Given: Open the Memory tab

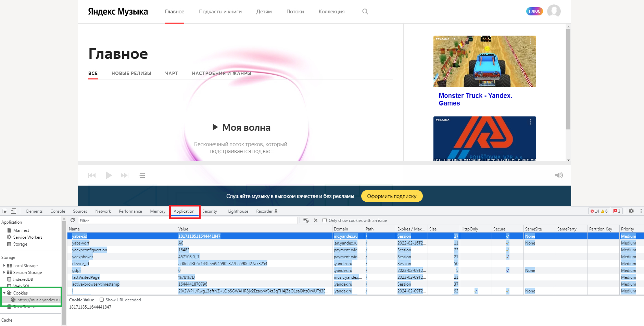Looking at the screenshot, I should pos(157,211).
